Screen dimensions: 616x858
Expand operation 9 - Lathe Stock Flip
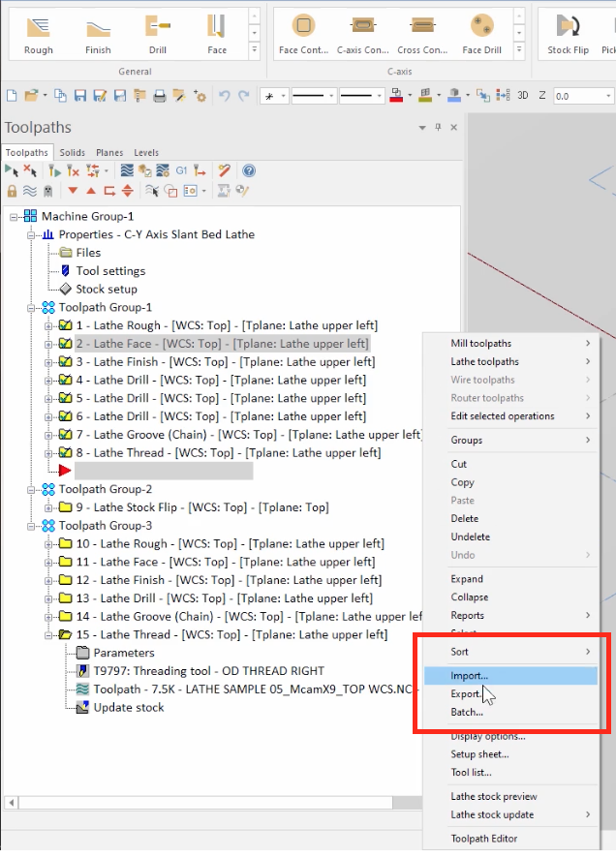[48, 507]
